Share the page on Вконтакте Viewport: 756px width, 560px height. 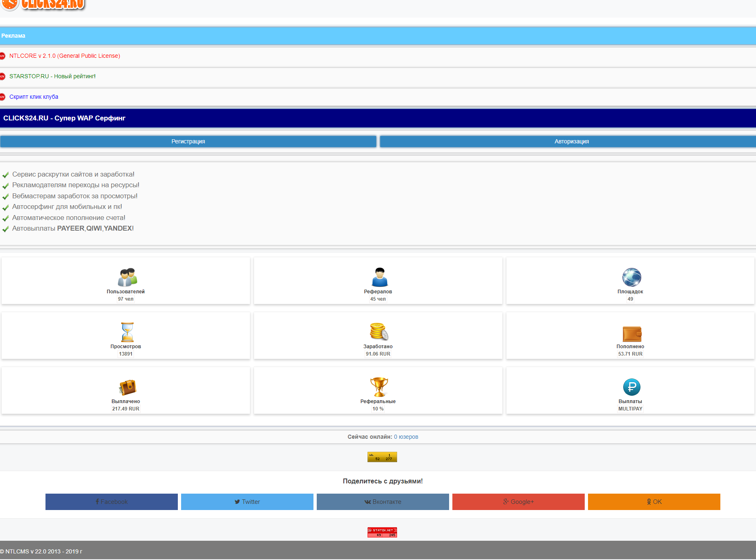(x=383, y=502)
